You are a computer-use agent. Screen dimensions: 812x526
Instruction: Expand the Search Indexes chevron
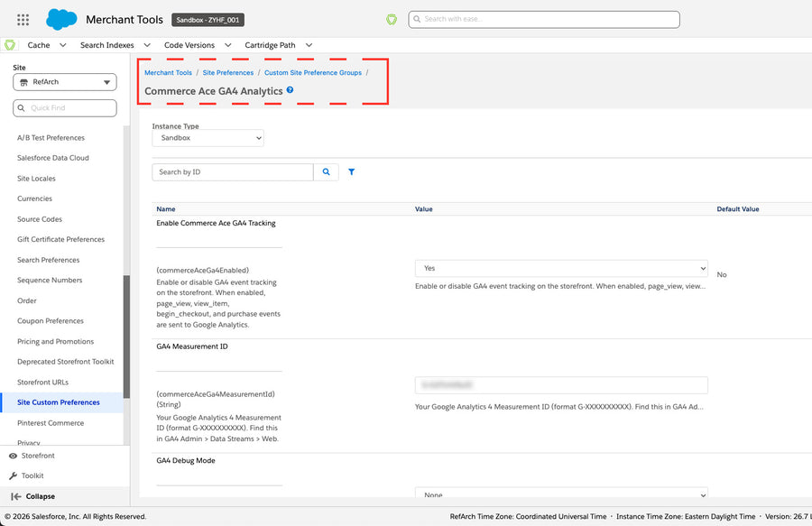(x=147, y=45)
